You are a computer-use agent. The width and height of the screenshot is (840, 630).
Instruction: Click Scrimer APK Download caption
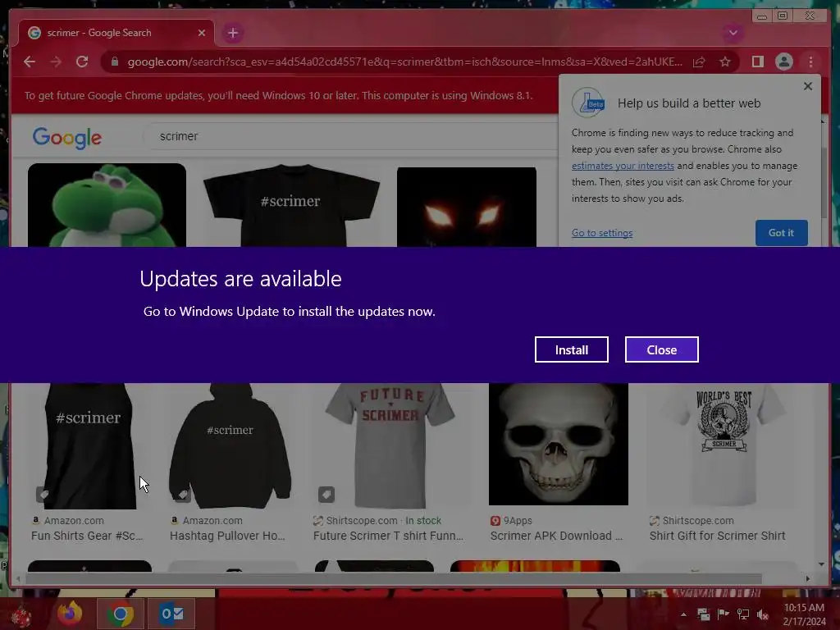(556, 536)
